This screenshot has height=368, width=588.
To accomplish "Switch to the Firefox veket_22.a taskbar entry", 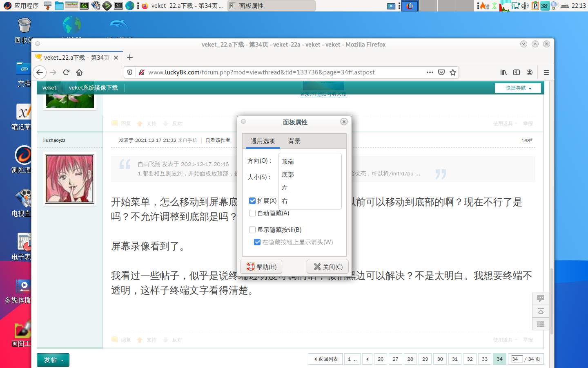I will pyautogui.click(x=182, y=6).
